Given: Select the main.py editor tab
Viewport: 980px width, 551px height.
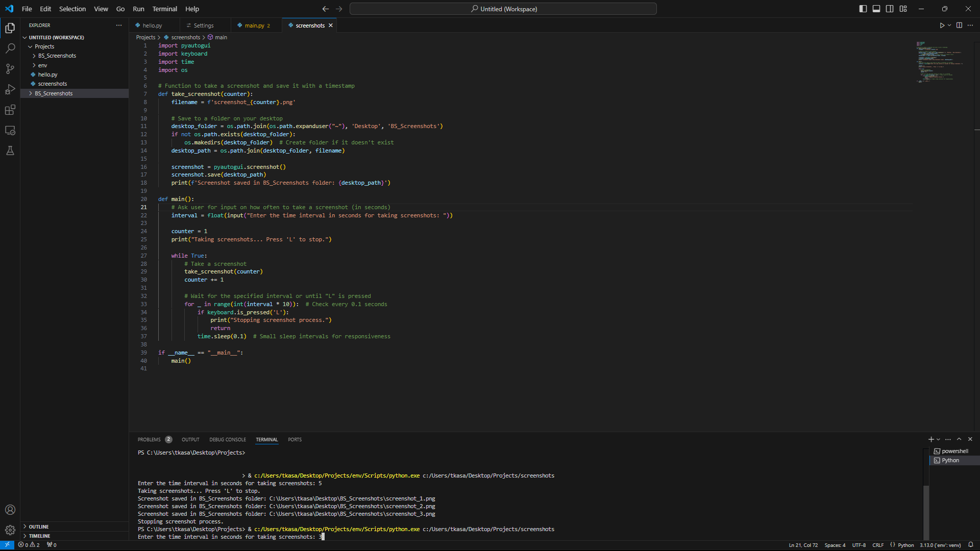Looking at the screenshot, I should pos(254,26).
